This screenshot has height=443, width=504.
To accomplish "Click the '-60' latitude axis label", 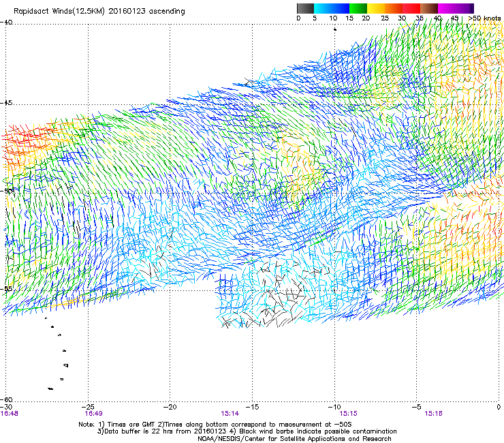I will [x=6, y=399].
